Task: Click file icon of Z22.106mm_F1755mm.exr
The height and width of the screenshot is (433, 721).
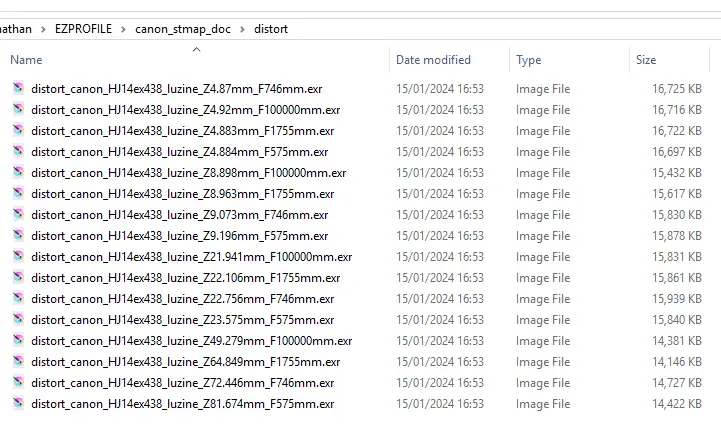Action: 19,278
